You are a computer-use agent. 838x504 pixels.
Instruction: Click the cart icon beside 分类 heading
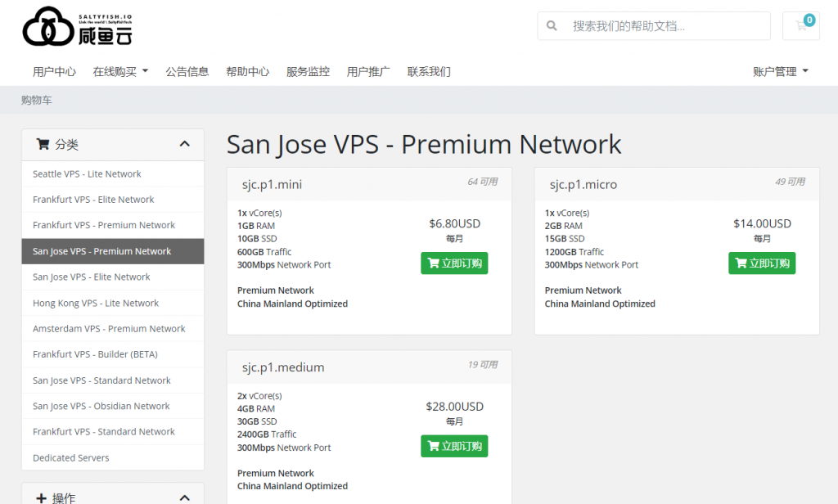pyautogui.click(x=43, y=145)
